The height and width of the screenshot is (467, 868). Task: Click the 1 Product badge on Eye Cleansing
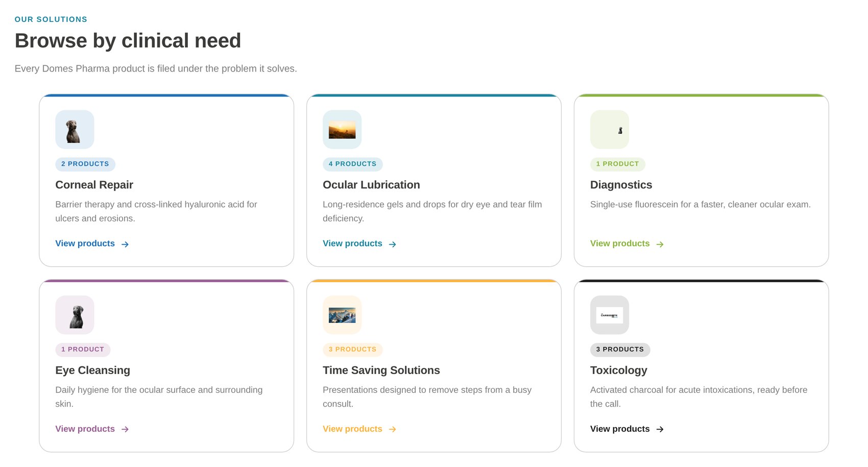pos(83,349)
